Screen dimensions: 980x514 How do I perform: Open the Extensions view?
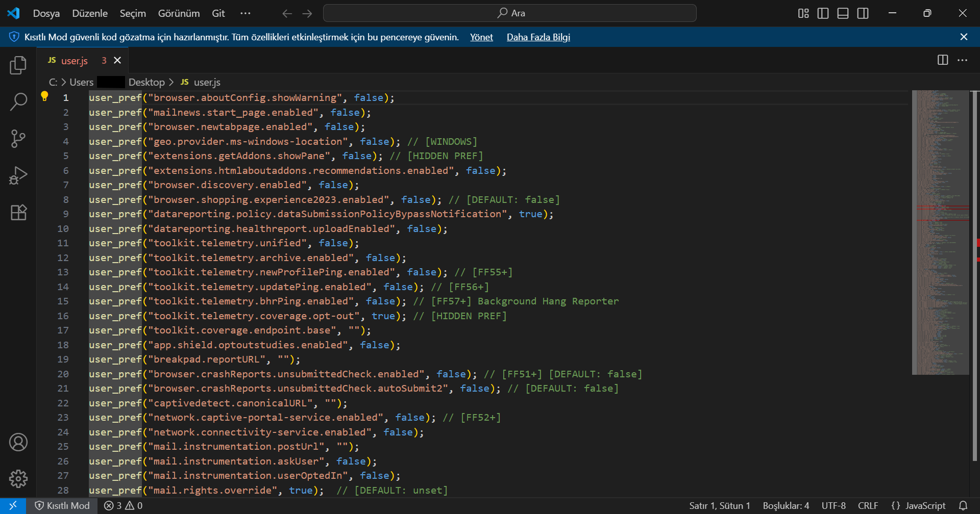point(18,212)
